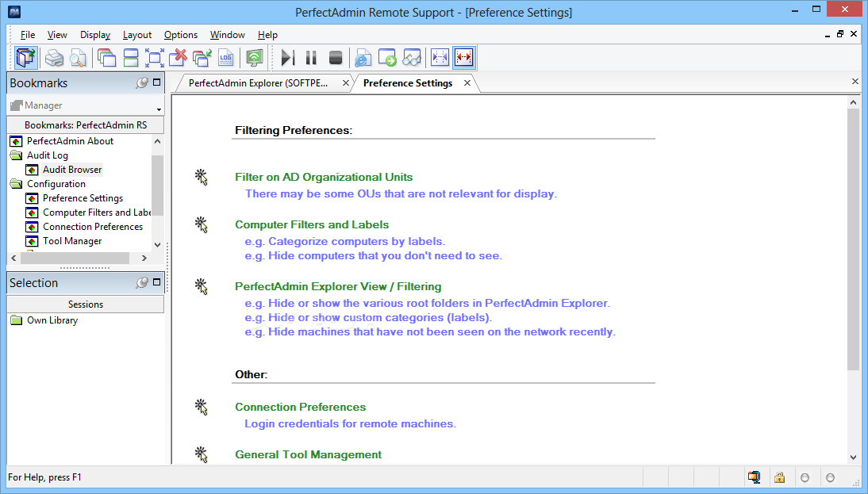Click the padlock icon in status bar

point(779,477)
